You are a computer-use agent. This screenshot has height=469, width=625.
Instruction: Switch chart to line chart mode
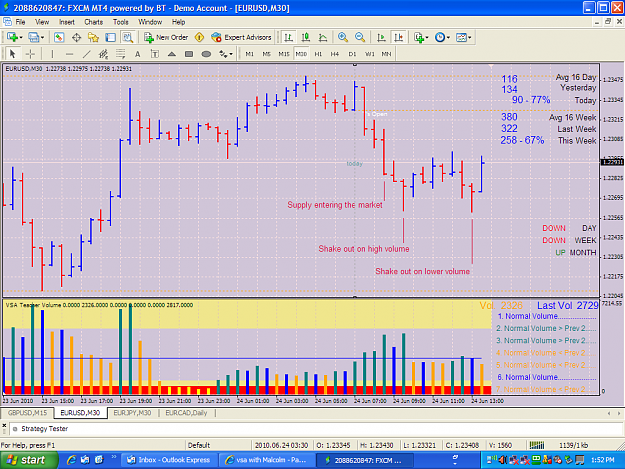point(323,37)
